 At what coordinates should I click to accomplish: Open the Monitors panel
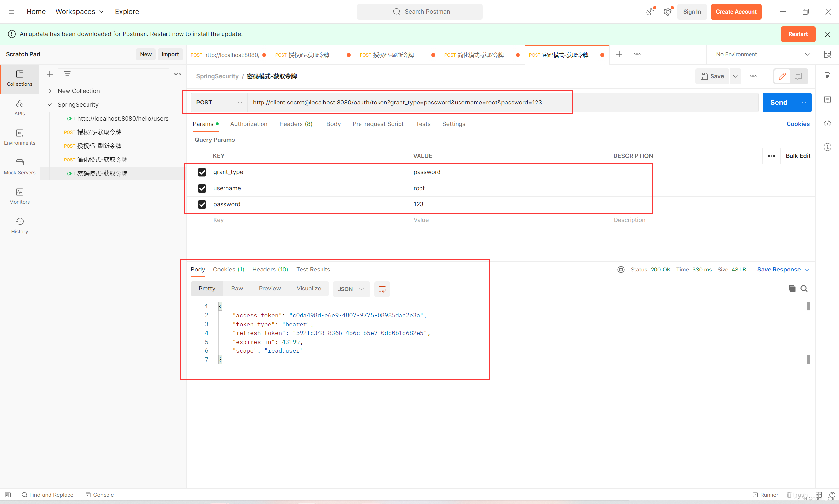(x=19, y=196)
